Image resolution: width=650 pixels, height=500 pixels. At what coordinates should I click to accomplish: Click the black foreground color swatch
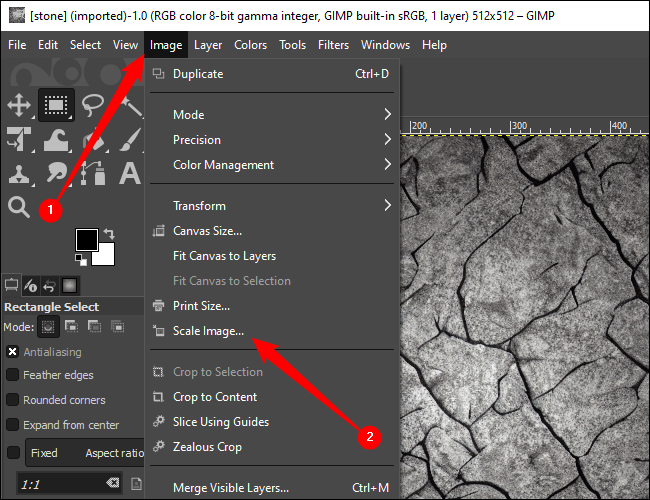(87, 239)
